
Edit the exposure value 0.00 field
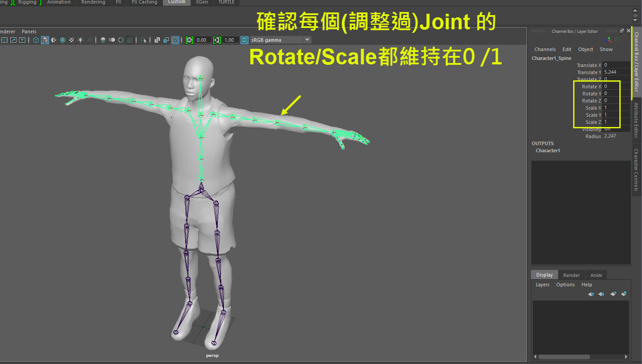203,40
